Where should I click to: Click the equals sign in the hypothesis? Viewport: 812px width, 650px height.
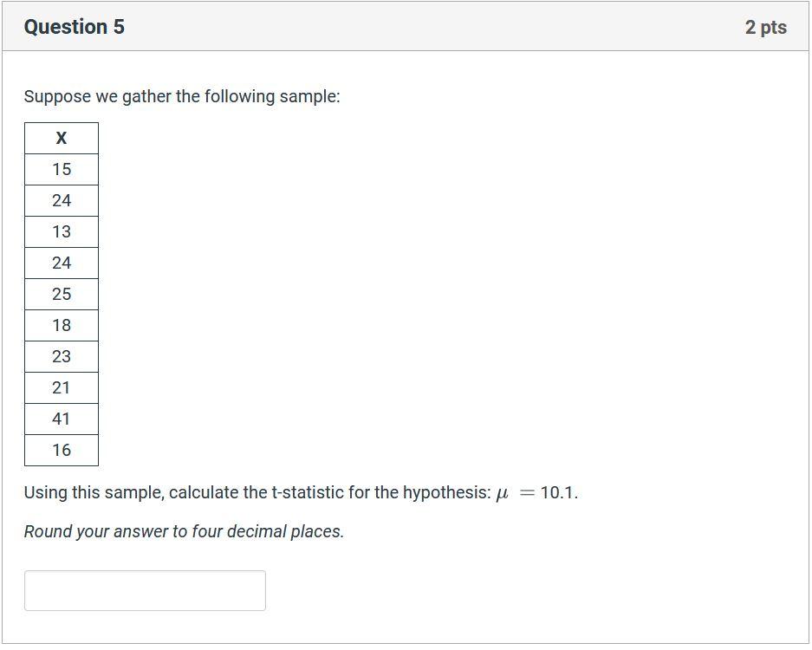[x=527, y=492]
